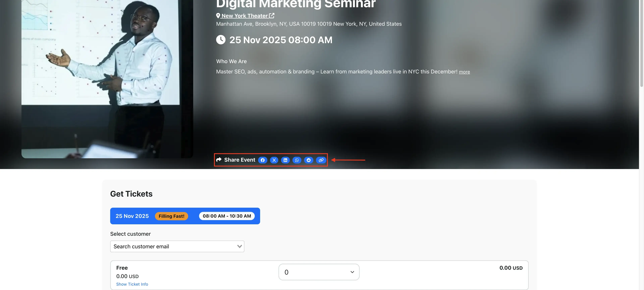Share event via WhatsApp
Image resolution: width=644 pixels, height=290 pixels.
coord(297,160)
